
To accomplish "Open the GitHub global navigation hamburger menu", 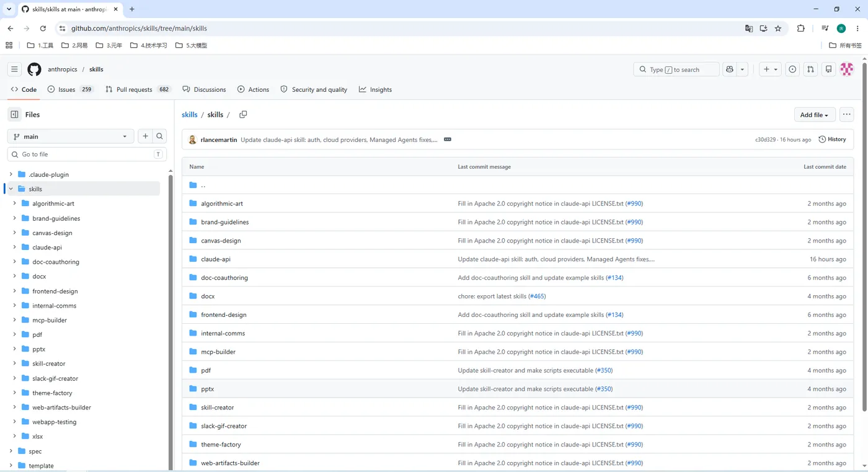I will pos(14,69).
